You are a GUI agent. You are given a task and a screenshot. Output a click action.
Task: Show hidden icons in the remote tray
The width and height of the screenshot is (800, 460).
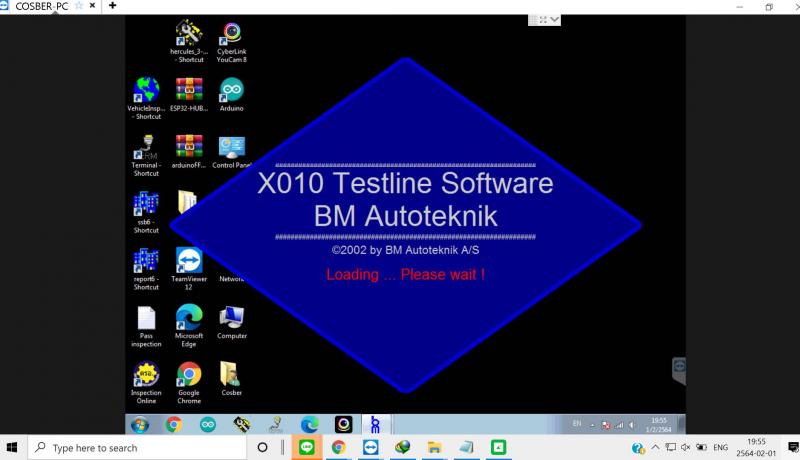[x=592, y=425]
